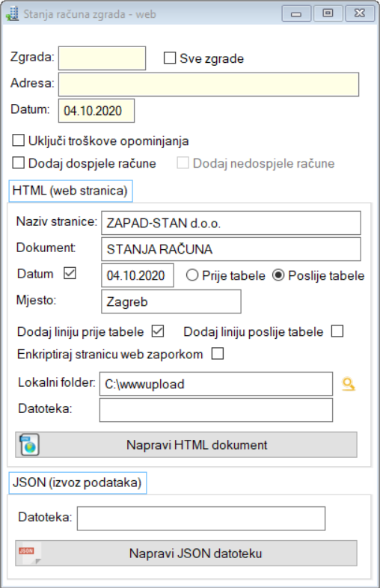Toggle Dodaj liniju prije tabele checkbox
This screenshot has height=588, width=380.
click(x=158, y=331)
